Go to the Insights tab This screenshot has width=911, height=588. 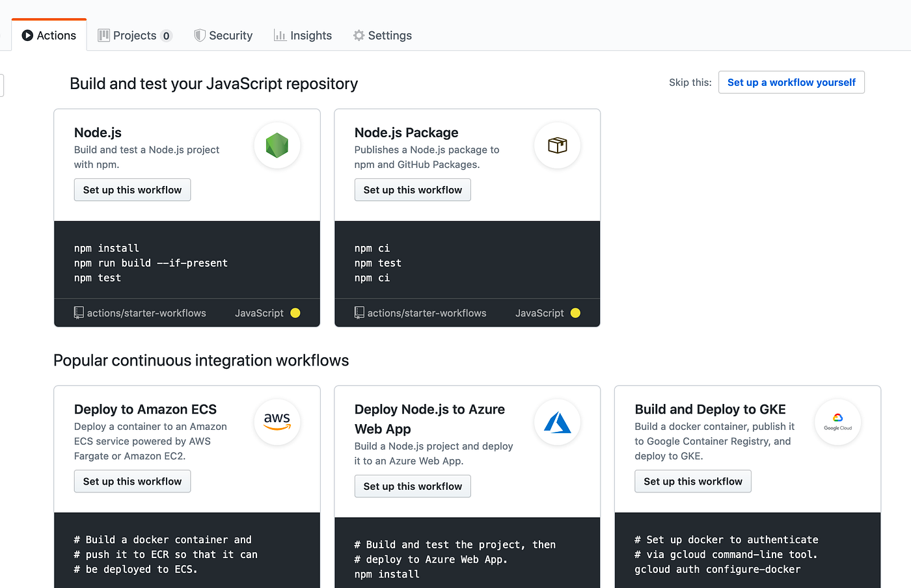click(x=303, y=35)
